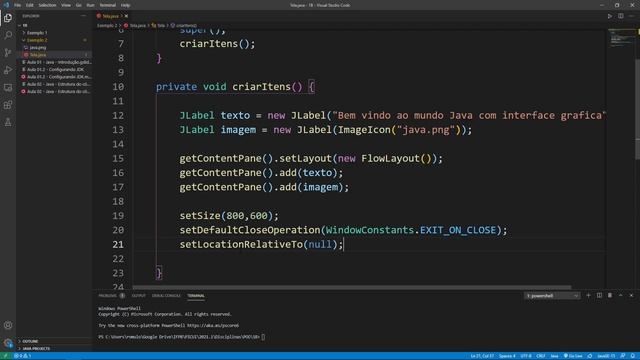Change the UTF-8 encoding in status bar
640x360 pixels.
526,356
